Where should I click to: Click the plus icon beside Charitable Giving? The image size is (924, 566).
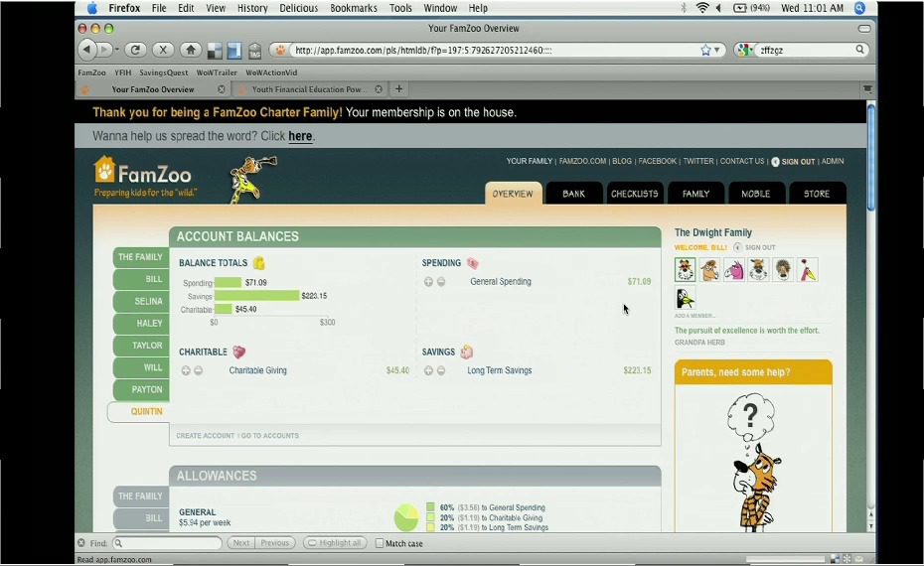(186, 370)
